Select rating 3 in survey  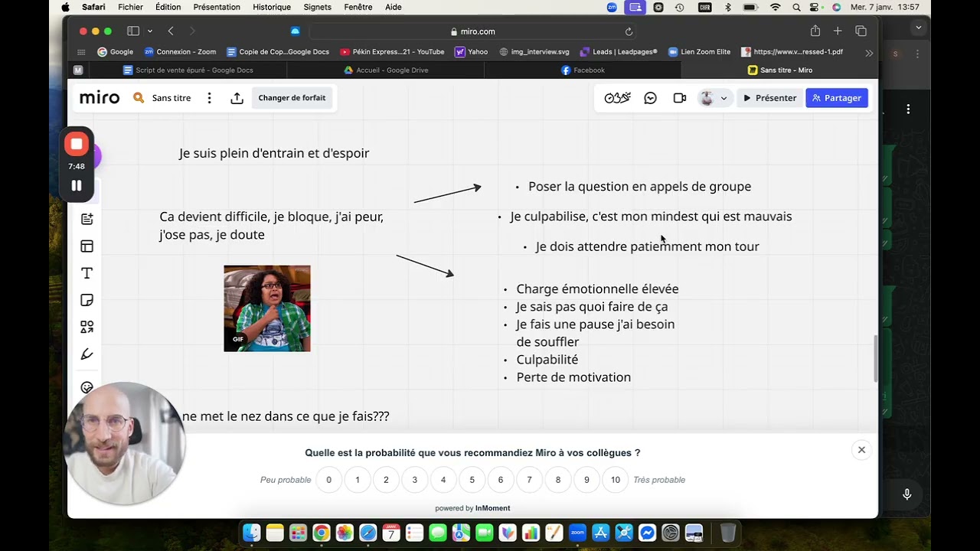coord(415,480)
